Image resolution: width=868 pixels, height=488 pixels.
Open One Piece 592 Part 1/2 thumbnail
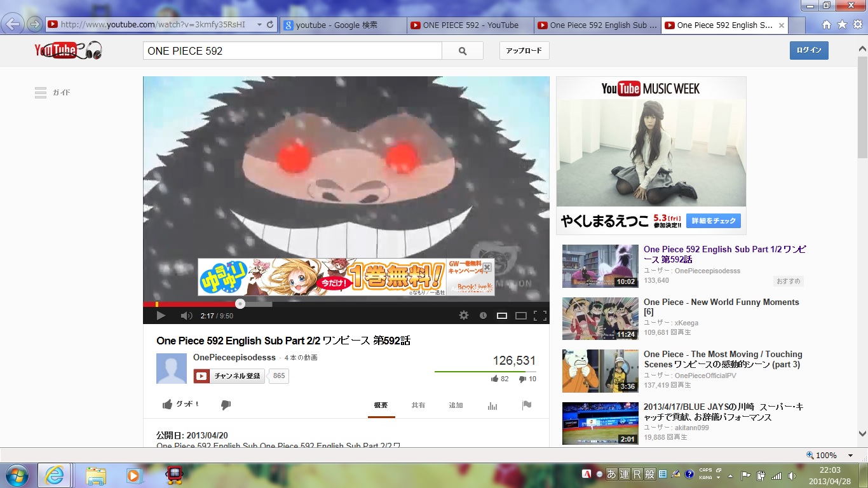[x=600, y=266]
